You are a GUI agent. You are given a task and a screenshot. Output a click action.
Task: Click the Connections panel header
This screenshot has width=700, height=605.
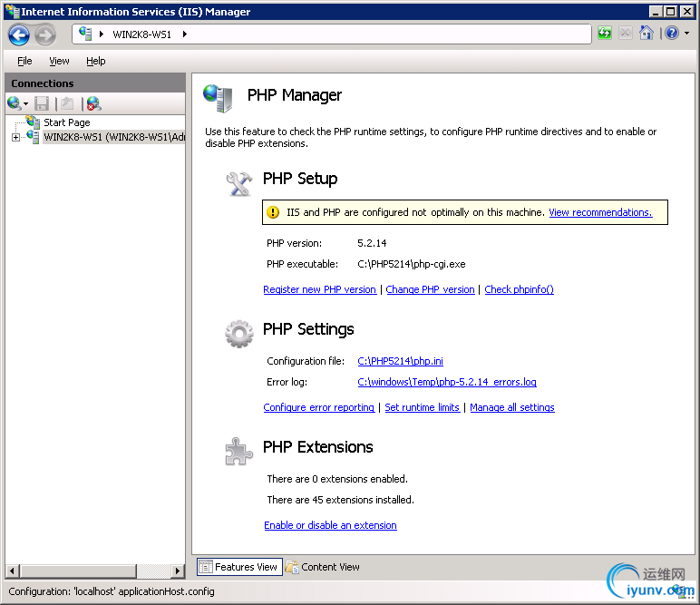coord(95,83)
